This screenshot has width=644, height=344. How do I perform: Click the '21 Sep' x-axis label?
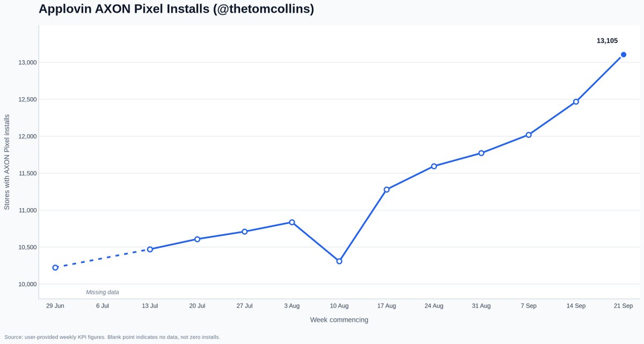click(x=624, y=305)
